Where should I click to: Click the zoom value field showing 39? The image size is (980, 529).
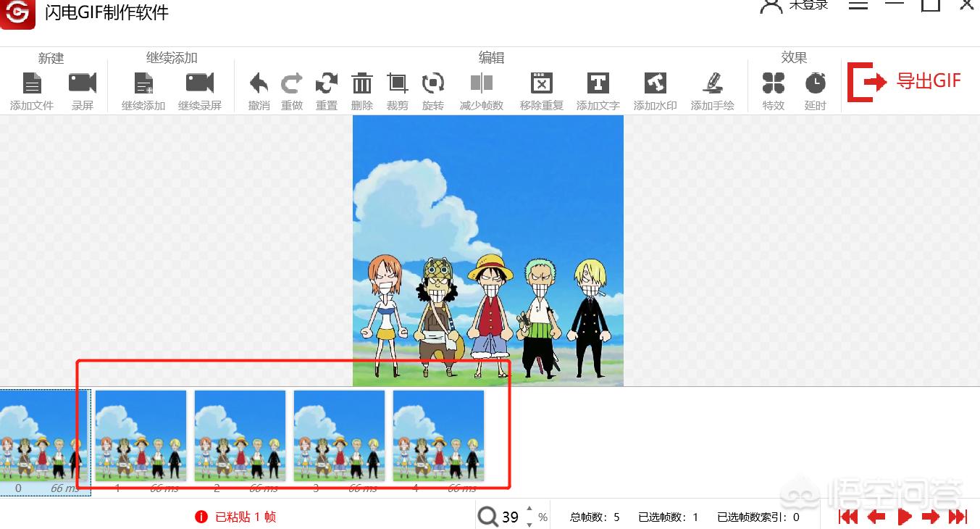(x=511, y=517)
